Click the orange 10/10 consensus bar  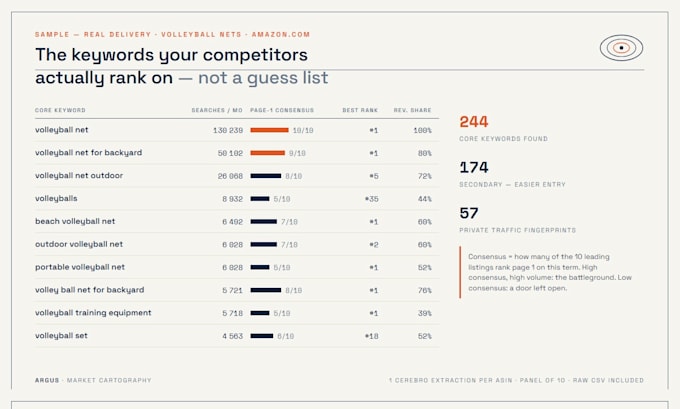tap(269, 130)
